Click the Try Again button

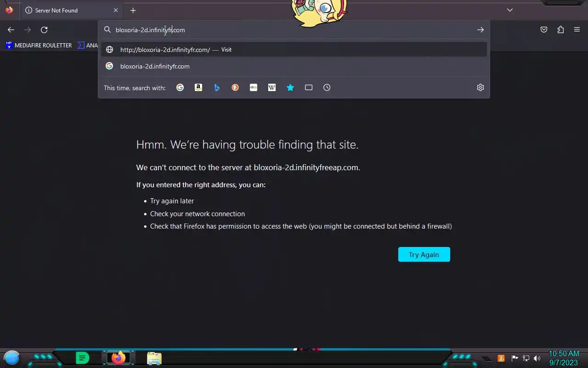[424, 254]
